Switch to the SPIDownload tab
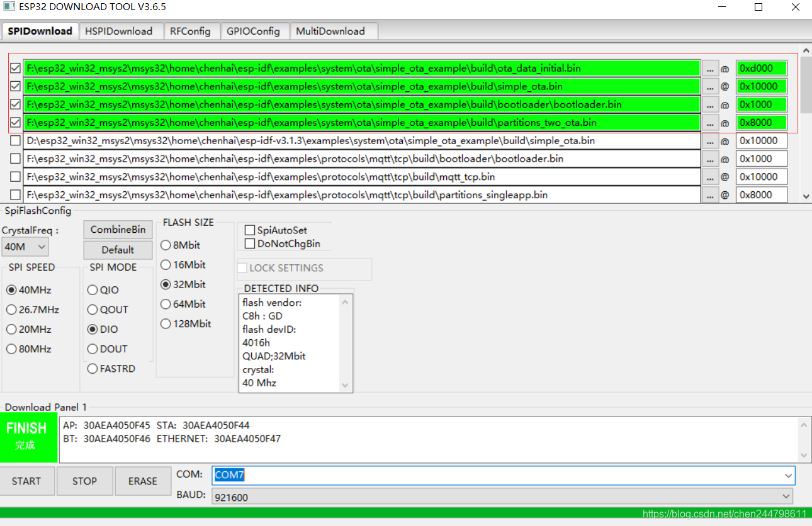 click(40, 31)
